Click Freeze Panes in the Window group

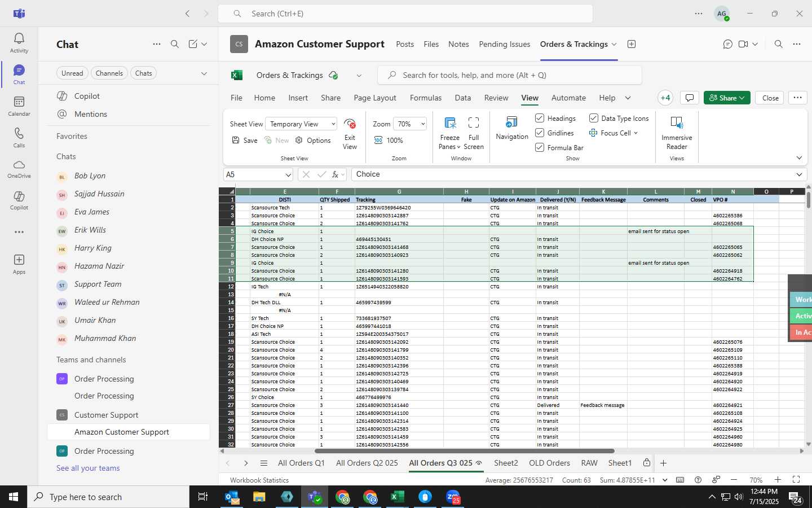coord(449,134)
